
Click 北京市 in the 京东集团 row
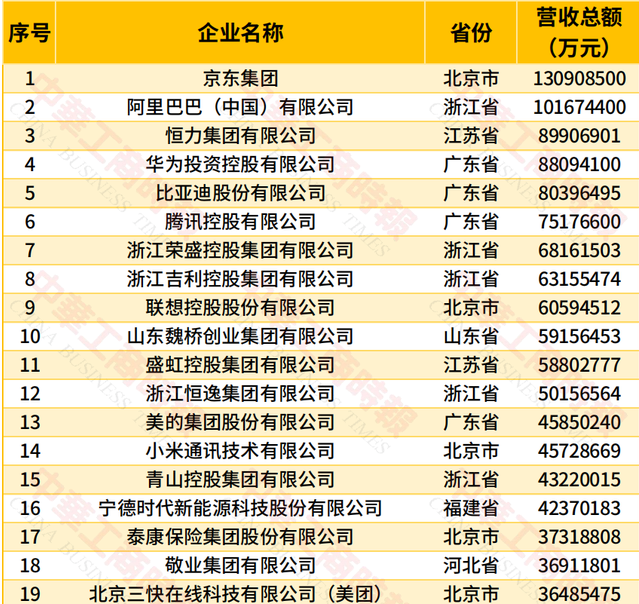[471, 78]
